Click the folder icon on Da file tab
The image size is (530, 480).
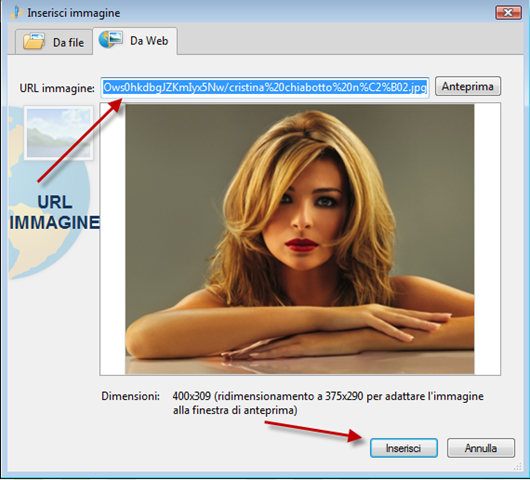(x=33, y=42)
